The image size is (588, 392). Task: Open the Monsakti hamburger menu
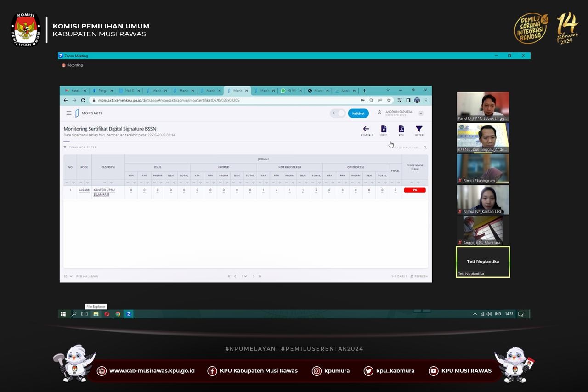(x=69, y=113)
